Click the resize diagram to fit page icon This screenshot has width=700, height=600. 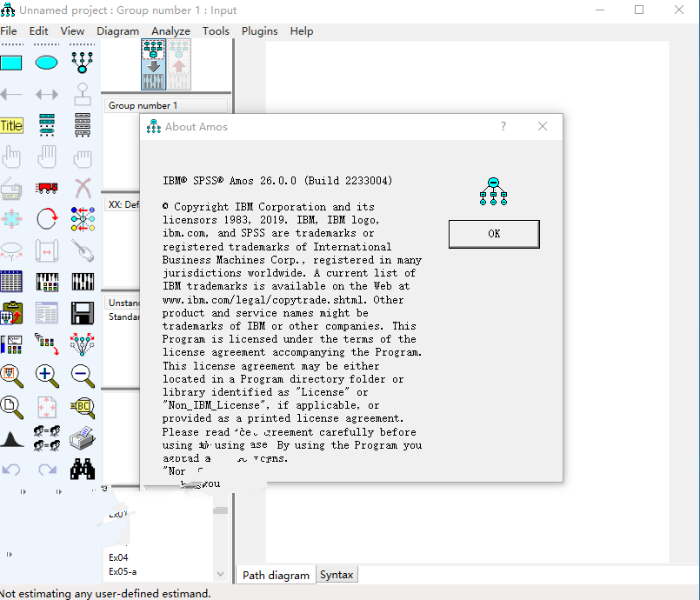point(46,408)
